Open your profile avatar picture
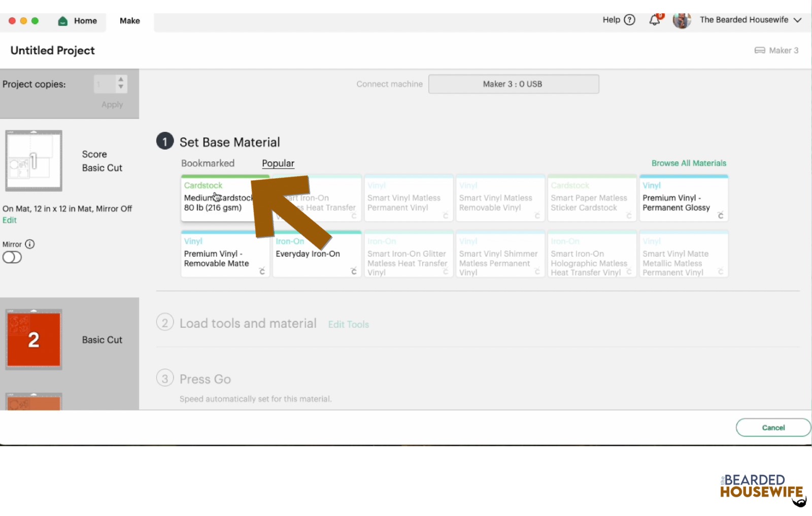Image resolution: width=812 pixels, height=516 pixels. (x=682, y=20)
